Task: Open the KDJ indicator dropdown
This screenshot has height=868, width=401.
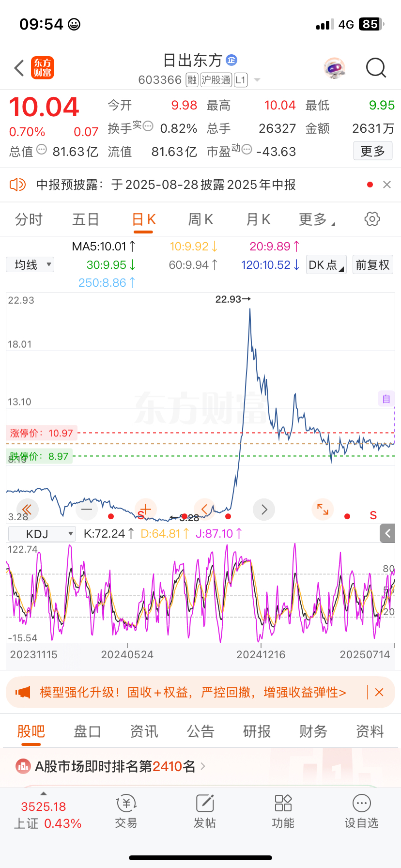Action: coord(43,534)
